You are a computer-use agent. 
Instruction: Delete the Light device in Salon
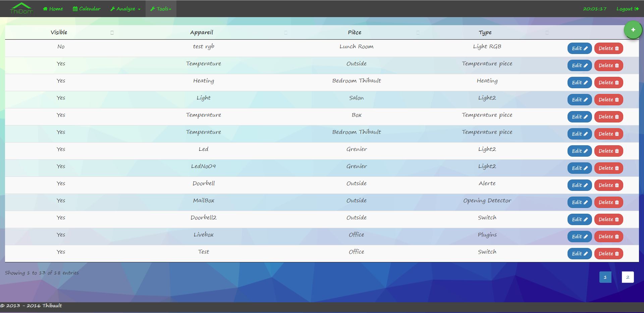[609, 100]
